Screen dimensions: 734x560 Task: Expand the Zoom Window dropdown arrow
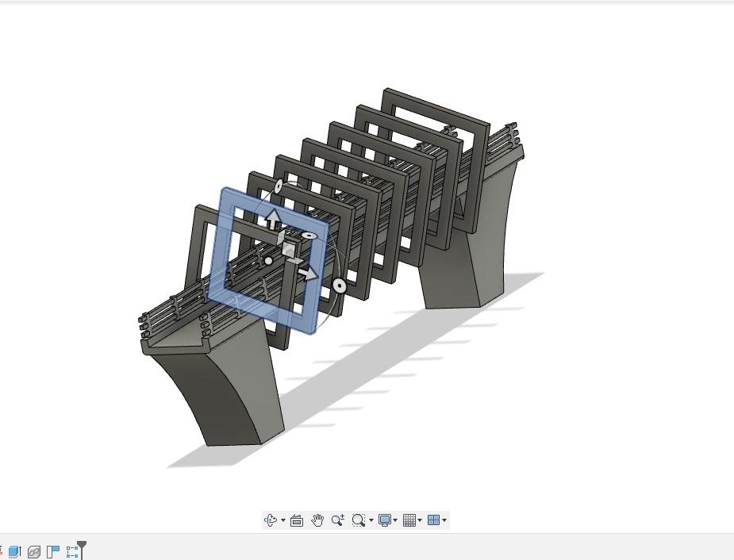[370, 520]
